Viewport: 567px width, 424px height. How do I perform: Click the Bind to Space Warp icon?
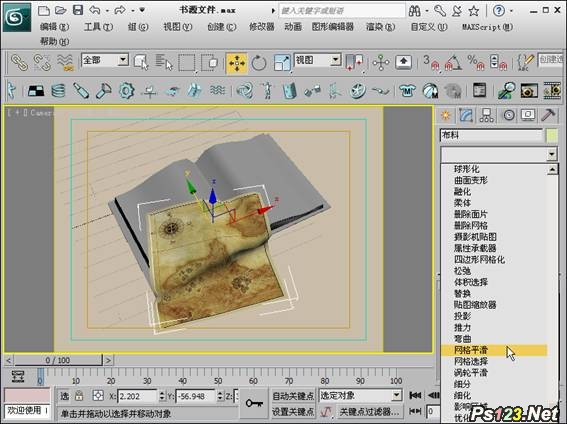click(65, 62)
